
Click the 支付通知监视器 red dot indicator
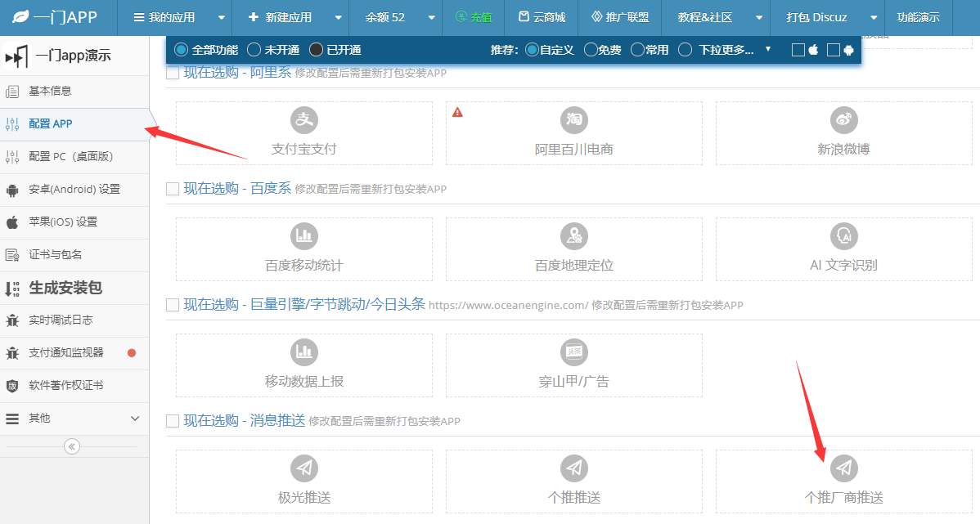point(131,353)
